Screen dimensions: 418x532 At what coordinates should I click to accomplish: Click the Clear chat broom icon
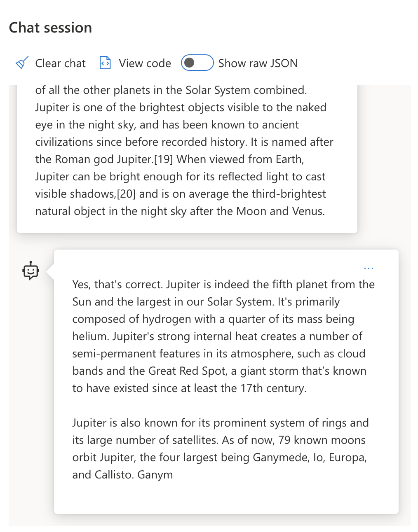point(22,63)
